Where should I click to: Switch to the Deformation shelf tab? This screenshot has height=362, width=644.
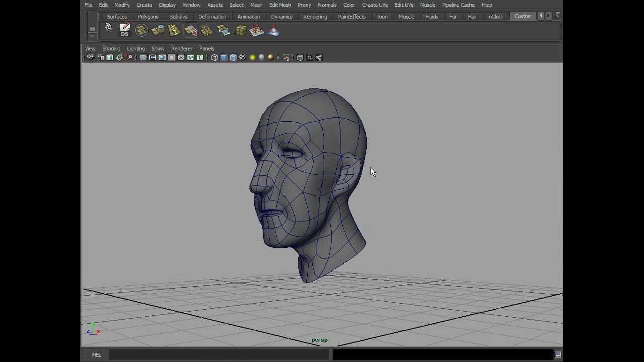click(x=212, y=17)
